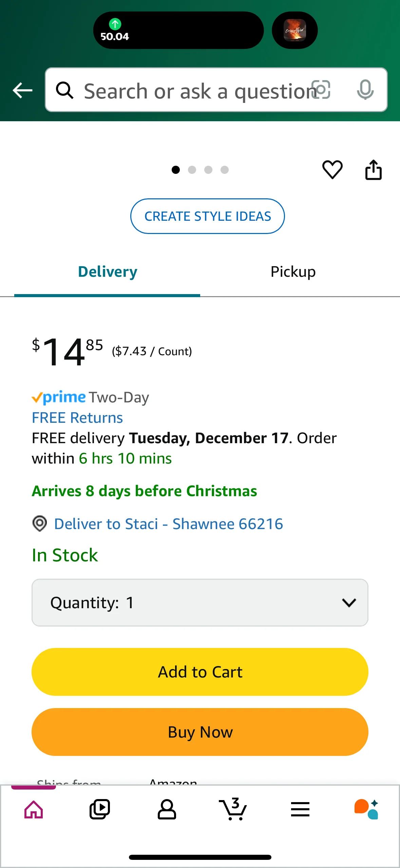The height and width of the screenshot is (868, 400).
Task: Tap Create Style Ideas button
Action: coord(208,216)
